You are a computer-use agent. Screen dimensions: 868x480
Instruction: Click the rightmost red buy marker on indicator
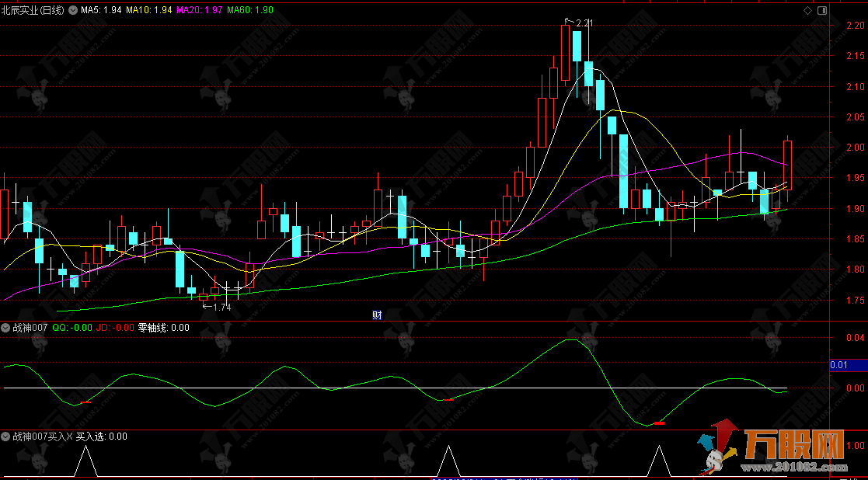(659, 423)
